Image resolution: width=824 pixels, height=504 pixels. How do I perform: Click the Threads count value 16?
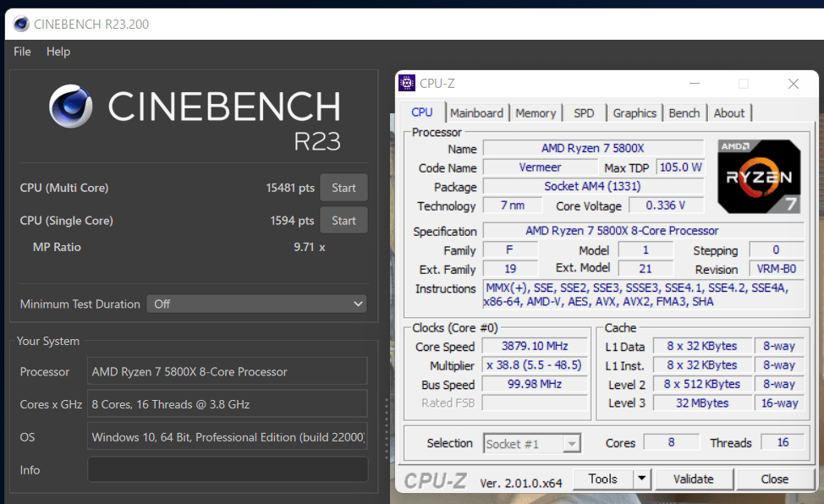783,442
